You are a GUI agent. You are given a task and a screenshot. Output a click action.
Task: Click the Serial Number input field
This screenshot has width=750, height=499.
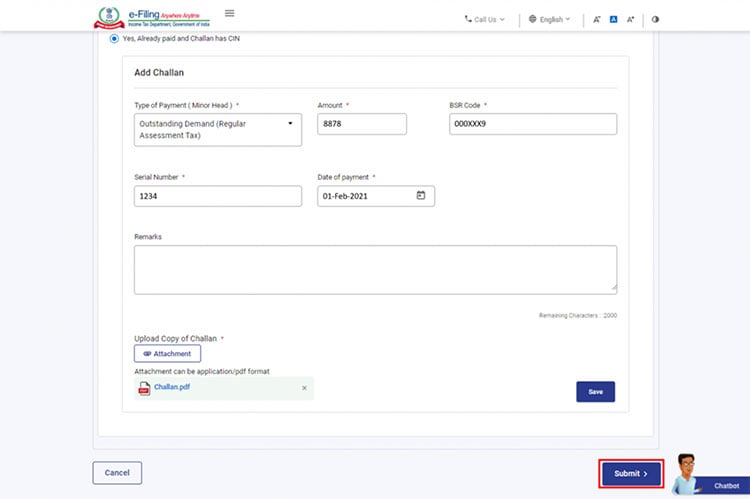coord(218,196)
